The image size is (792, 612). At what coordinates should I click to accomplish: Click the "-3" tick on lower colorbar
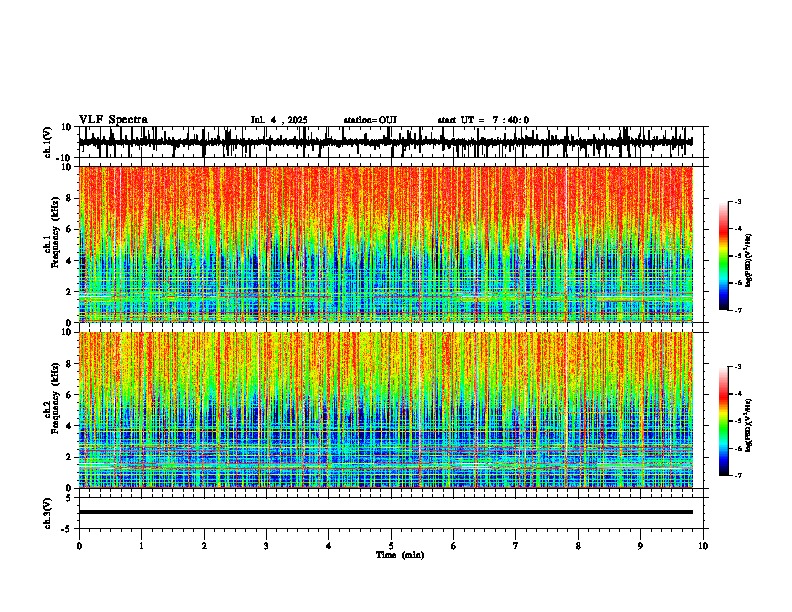737,367
